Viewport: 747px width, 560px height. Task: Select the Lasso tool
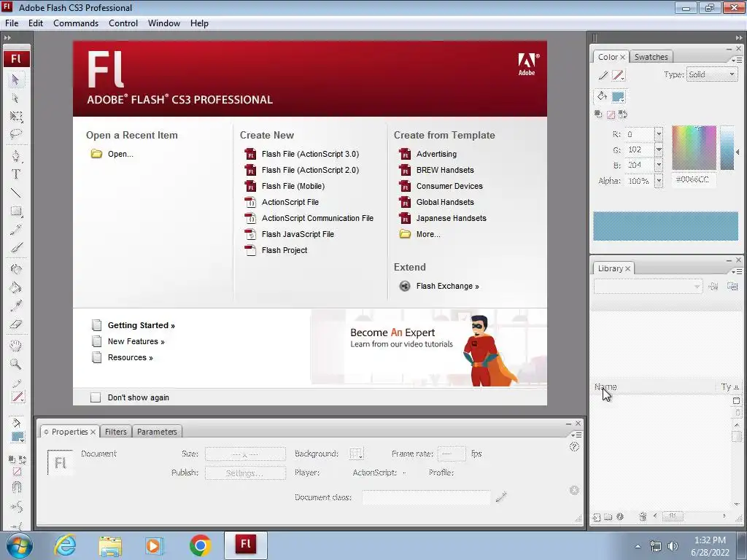[16, 135]
